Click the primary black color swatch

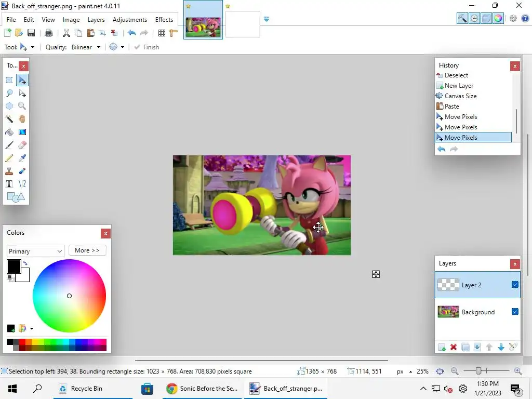tap(14, 267)
